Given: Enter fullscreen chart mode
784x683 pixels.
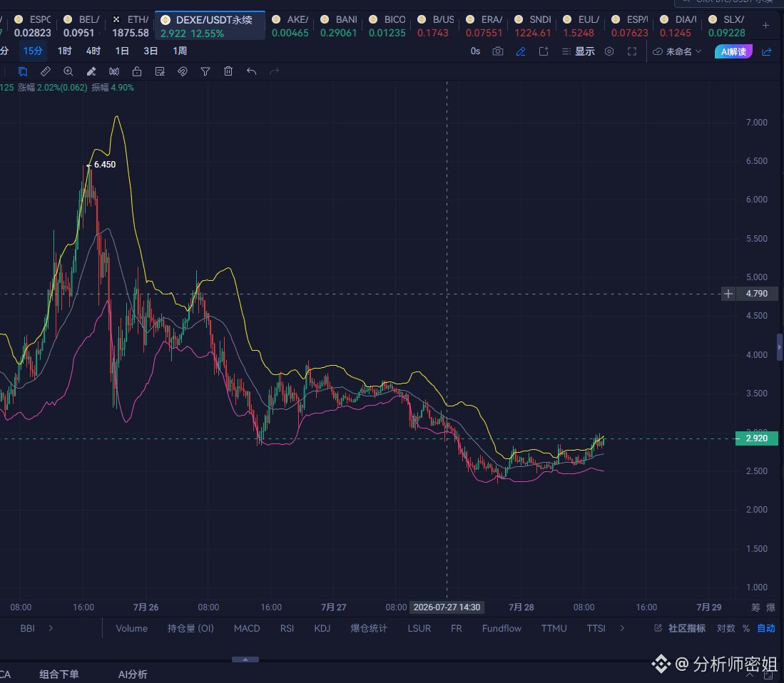Looking at the screenshot, I should 632,51.
